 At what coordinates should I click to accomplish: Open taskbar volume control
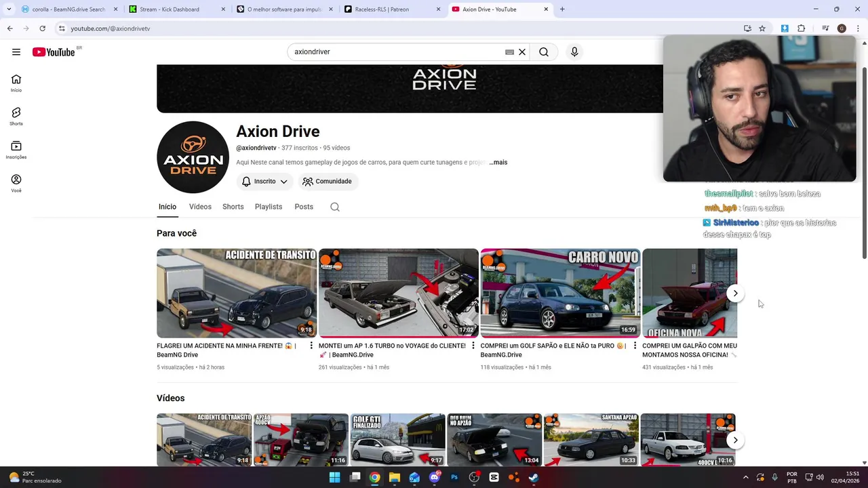(x=820, y=477)
